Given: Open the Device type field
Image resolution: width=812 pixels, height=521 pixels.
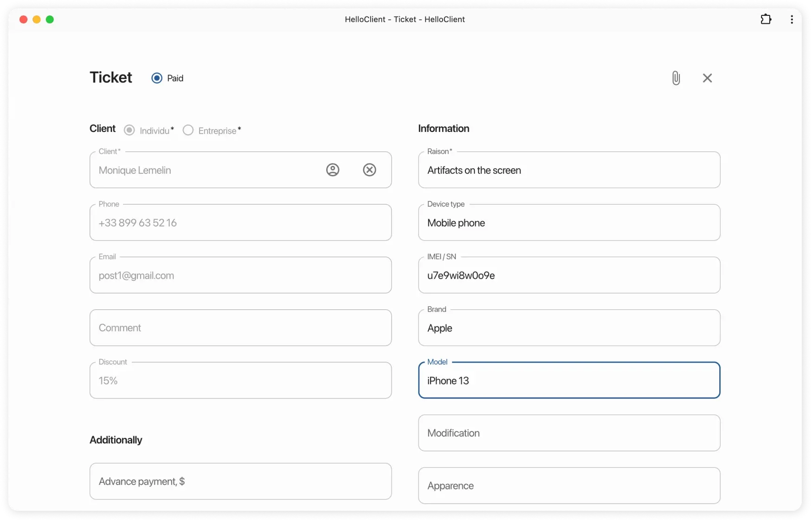Looking at the screenshot, I should [569, 223].
